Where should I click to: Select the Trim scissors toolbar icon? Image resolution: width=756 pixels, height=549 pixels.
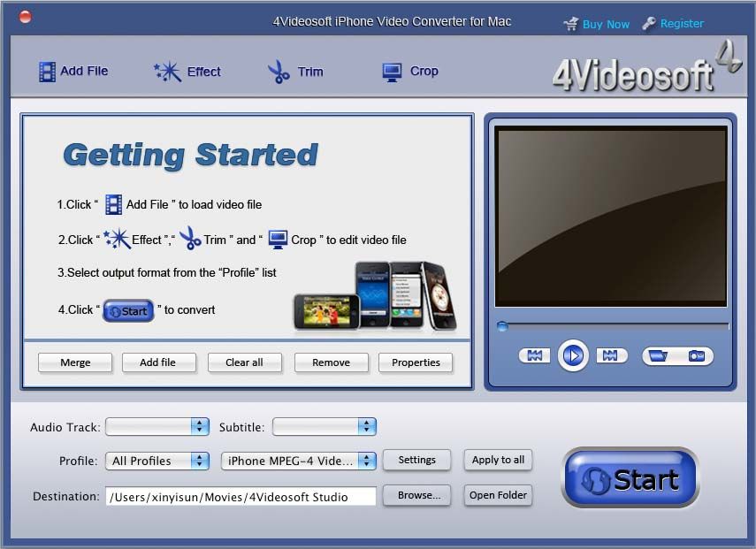pos(279,72)
